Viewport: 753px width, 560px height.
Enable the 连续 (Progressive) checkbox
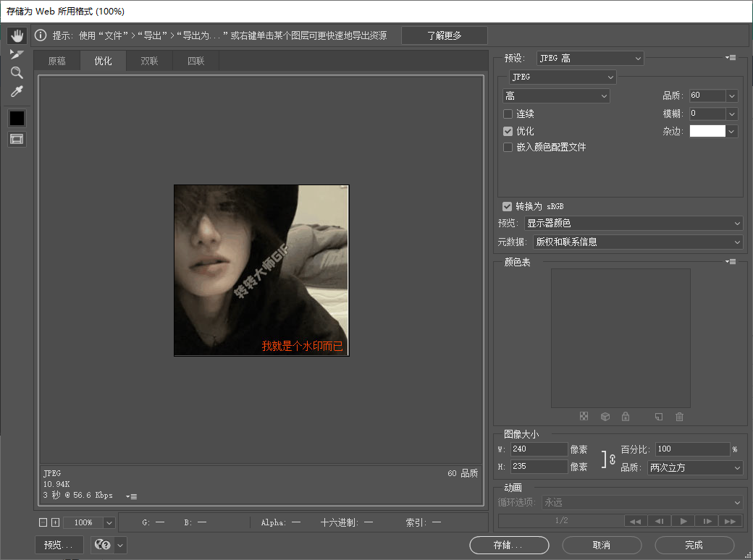coord(508,114)
